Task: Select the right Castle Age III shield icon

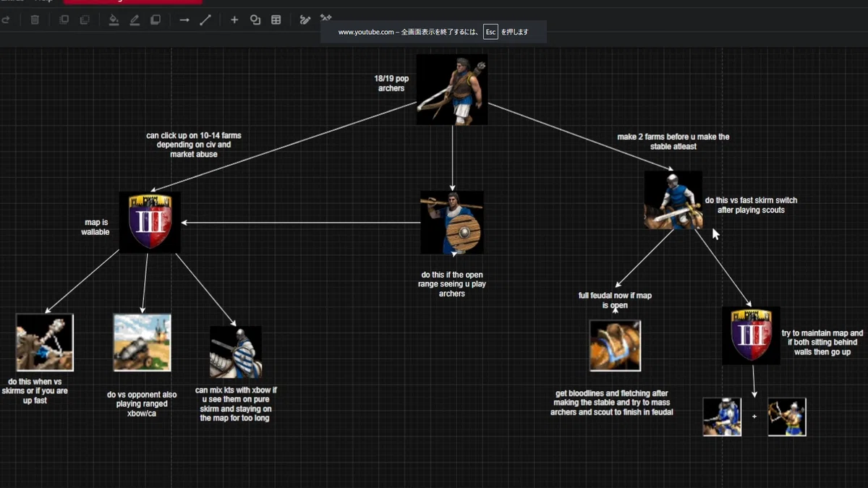Action: point(751,335)
